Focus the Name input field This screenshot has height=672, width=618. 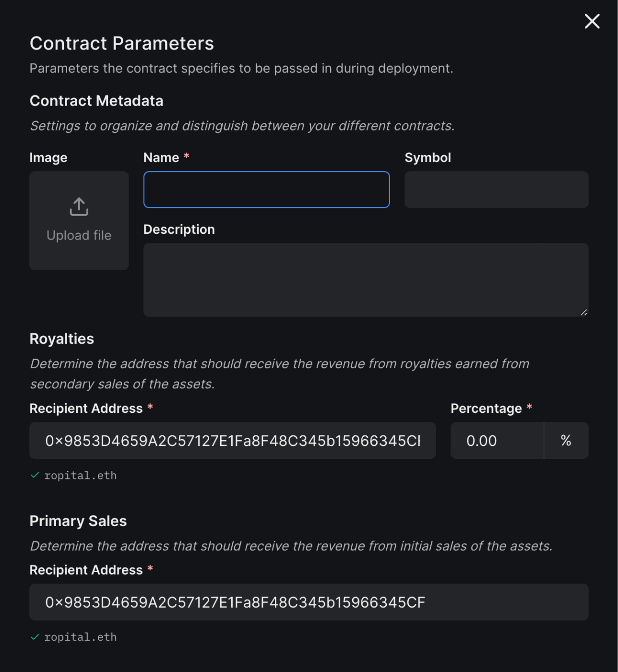[x=266, y=190]
